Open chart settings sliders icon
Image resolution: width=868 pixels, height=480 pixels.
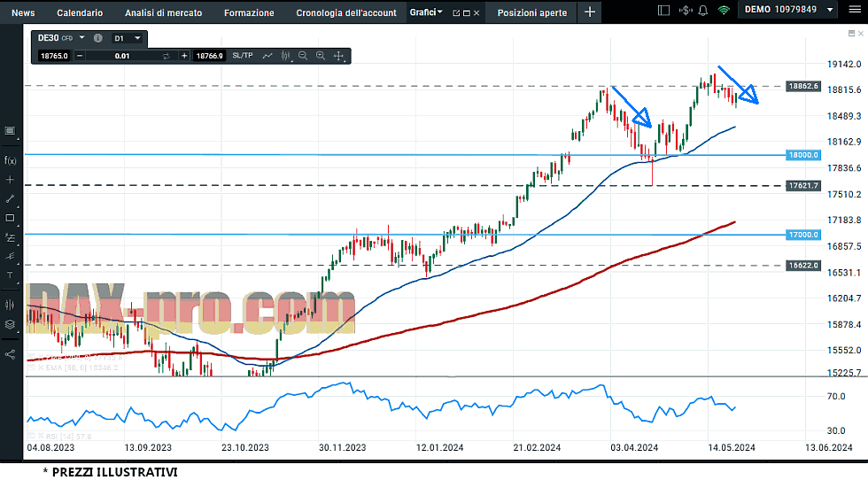tap(10, 305)
